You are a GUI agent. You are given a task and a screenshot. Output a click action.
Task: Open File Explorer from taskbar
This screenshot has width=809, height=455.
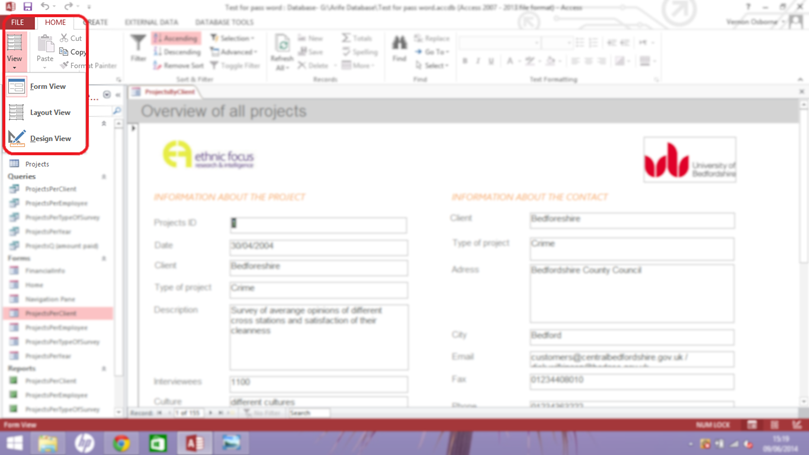(48, 444)
